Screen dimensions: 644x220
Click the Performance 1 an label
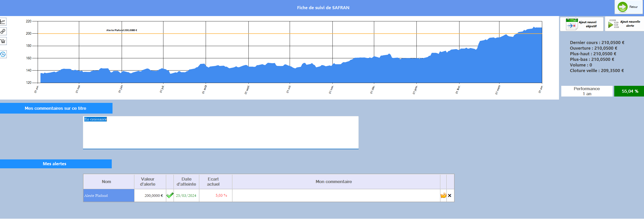coord(587,91)
